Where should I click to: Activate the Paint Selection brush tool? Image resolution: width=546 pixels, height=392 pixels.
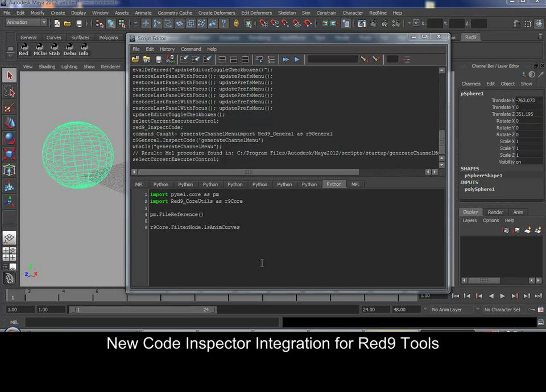[x=9, y=107]
